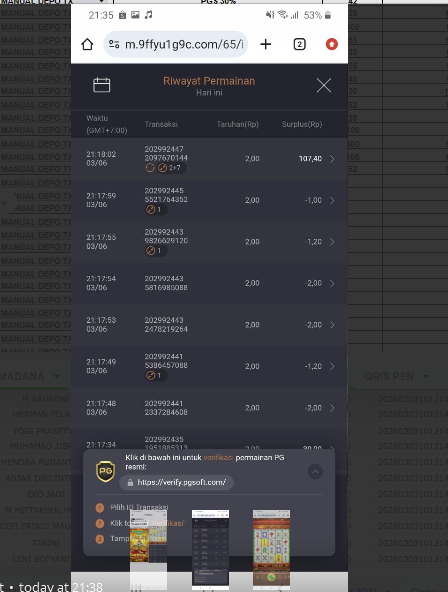The height and width of the screenshot is (592, 448).
Task: Click spin badge under transaction 5521764352
Action: click(155, 210)
